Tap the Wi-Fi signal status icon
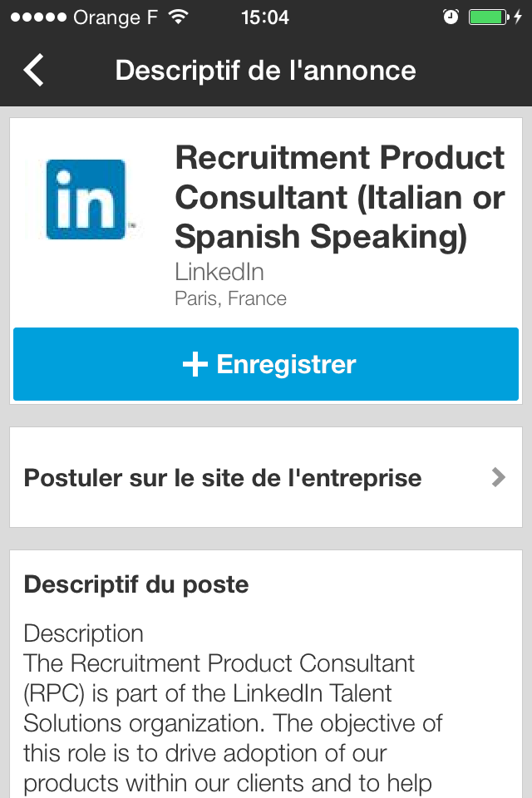 click(178, 17)
